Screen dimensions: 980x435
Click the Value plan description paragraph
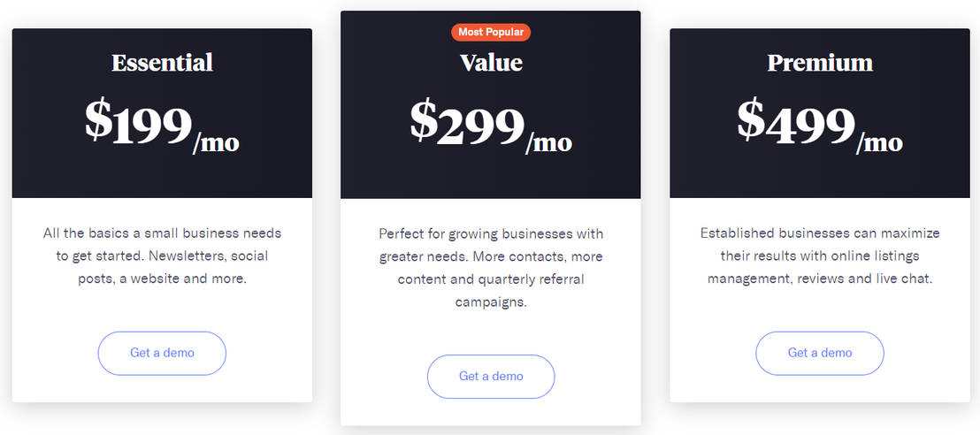(491, 268)
